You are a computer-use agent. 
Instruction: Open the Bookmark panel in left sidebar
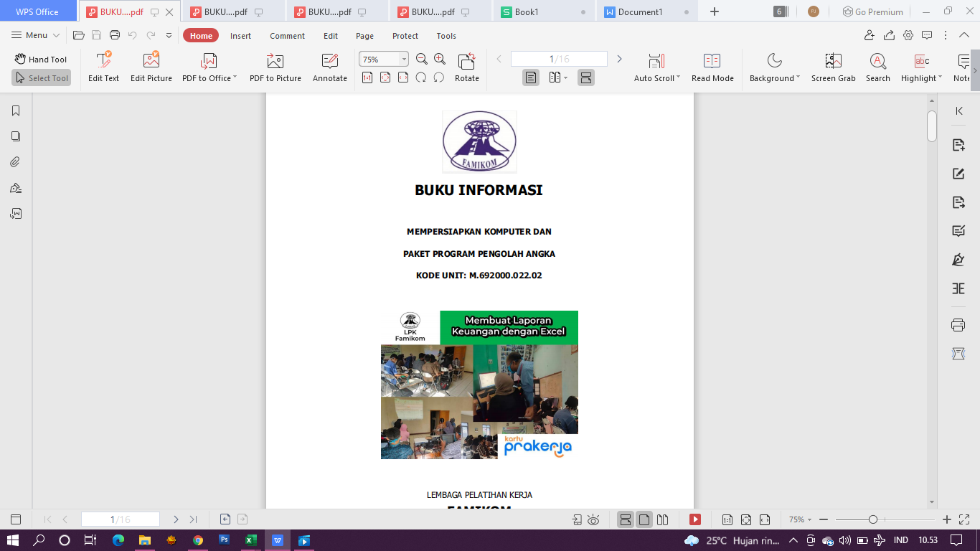point(16,110)
